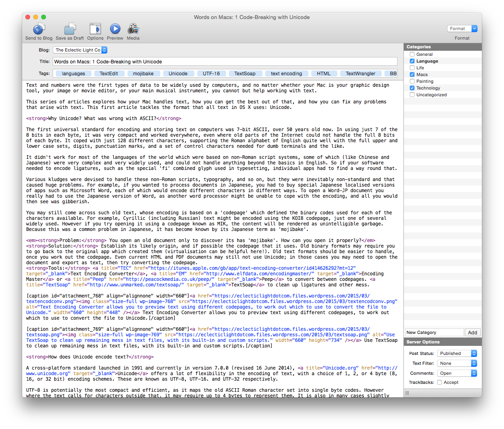Click the Preview play icon
Viewport: 504px width, 429px height.
(115, 29)
